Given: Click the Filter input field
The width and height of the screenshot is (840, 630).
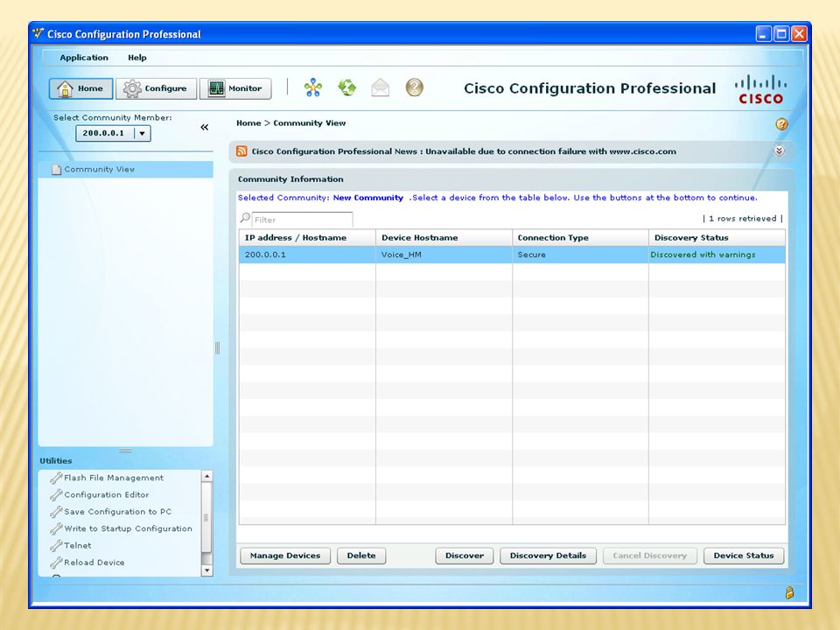Looking at the screenshot, I should (x=302, y=220).
